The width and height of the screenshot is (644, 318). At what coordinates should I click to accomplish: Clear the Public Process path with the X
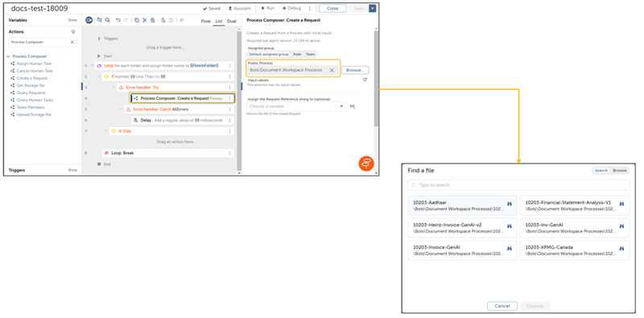point(332,70)
